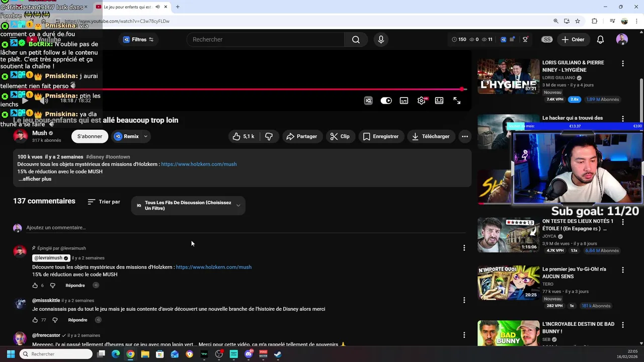Open the three-dot more actions button beside Télécharger
This screenshot has height=362, width=644.
465,136
